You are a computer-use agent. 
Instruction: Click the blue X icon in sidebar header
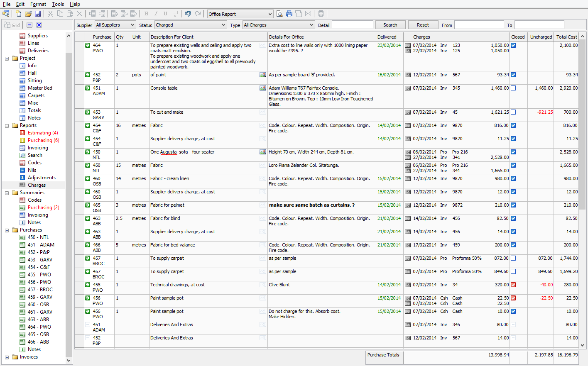point(39,25)
